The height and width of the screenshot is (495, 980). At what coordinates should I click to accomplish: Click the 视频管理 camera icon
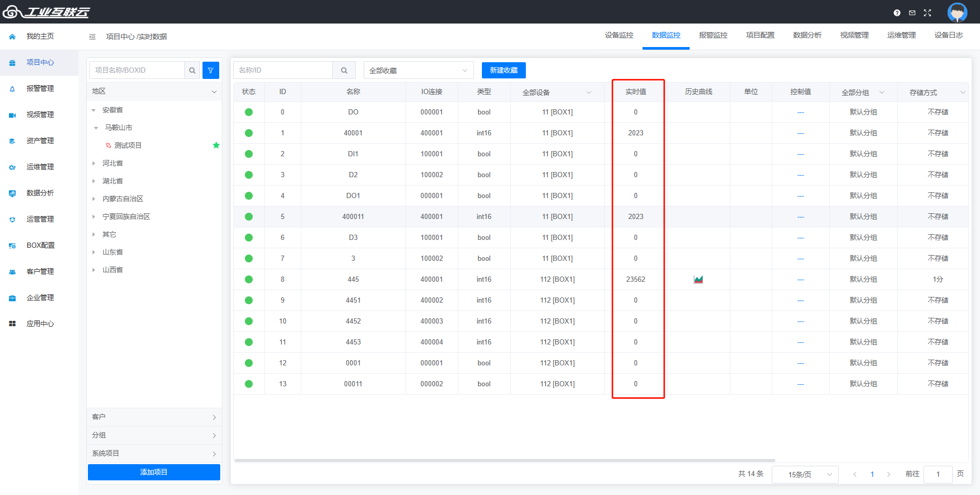13,115
